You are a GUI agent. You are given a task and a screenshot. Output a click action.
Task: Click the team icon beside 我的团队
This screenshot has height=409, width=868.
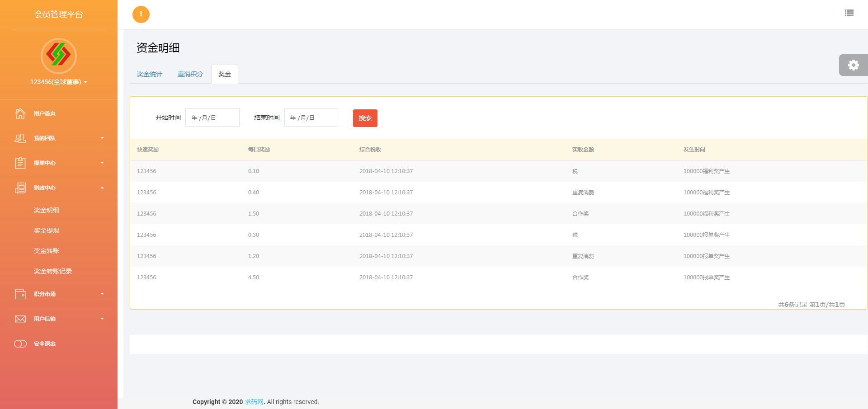pos(20,138)
